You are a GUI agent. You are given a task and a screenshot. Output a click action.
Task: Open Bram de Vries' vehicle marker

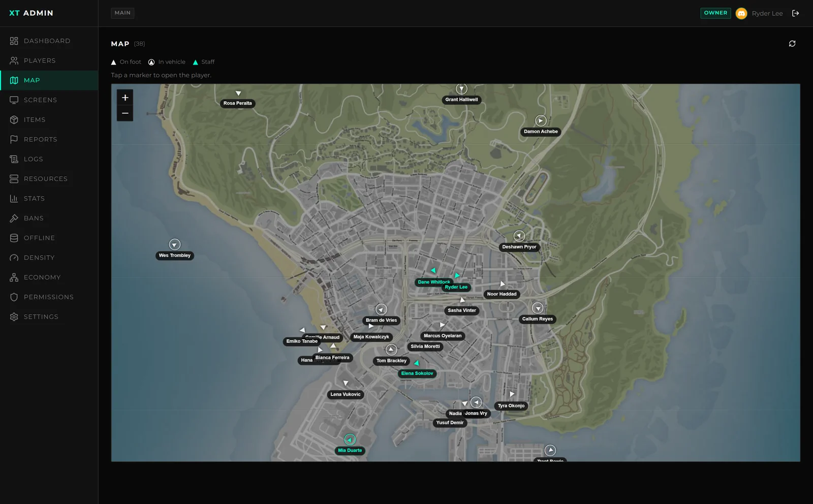pyautogui.click(x=381, y=309)
